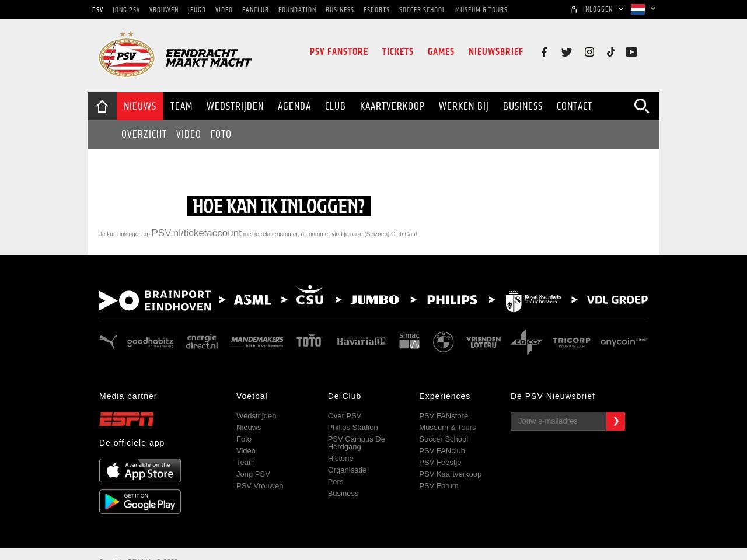The height and width of the screenshot is (560, 747).
Task: Open footer link Philips Stadion
Action: [x=353, y=428]
